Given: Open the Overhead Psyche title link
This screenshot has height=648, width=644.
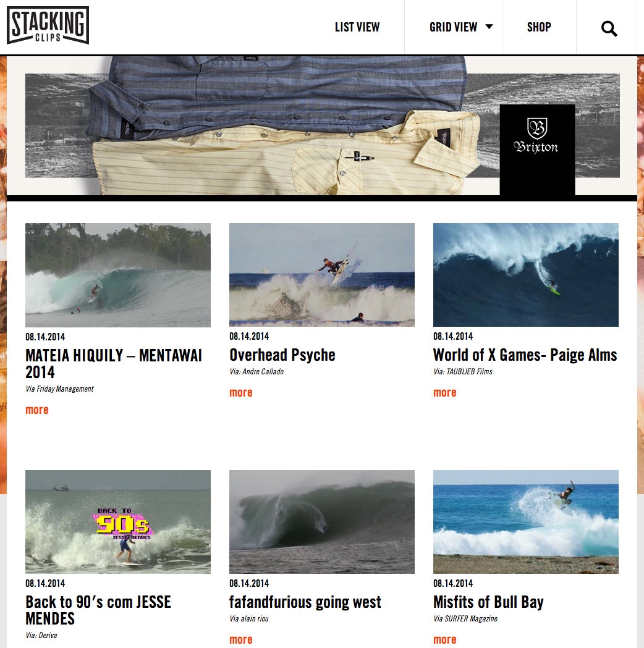Looking at the screenshot, I should 282,355.
